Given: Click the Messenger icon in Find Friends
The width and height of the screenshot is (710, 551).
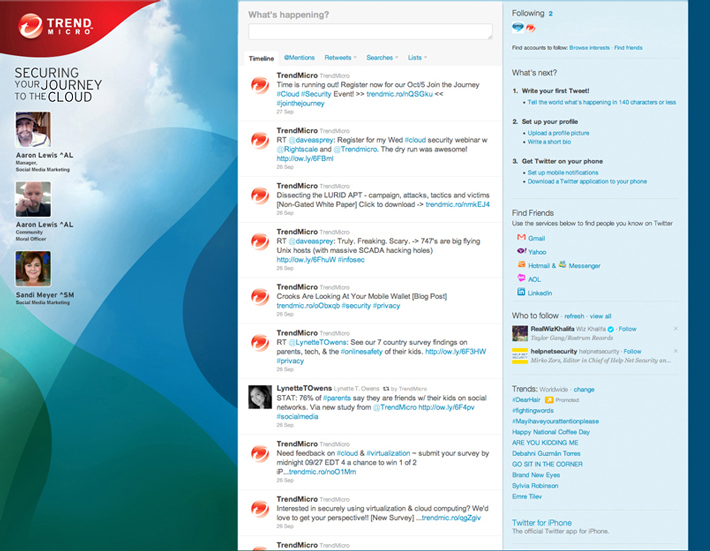Looking at the screenshot, I should tap(562, 264).
